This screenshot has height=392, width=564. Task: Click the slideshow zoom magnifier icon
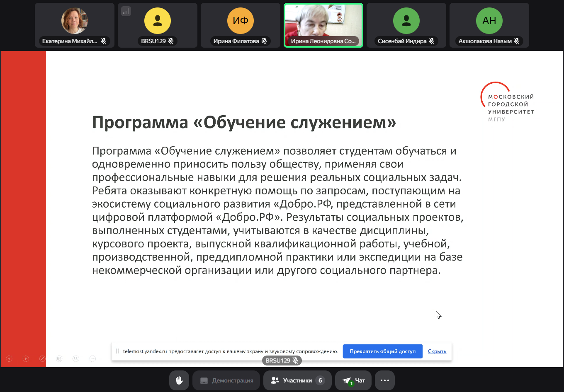[76, 359]
